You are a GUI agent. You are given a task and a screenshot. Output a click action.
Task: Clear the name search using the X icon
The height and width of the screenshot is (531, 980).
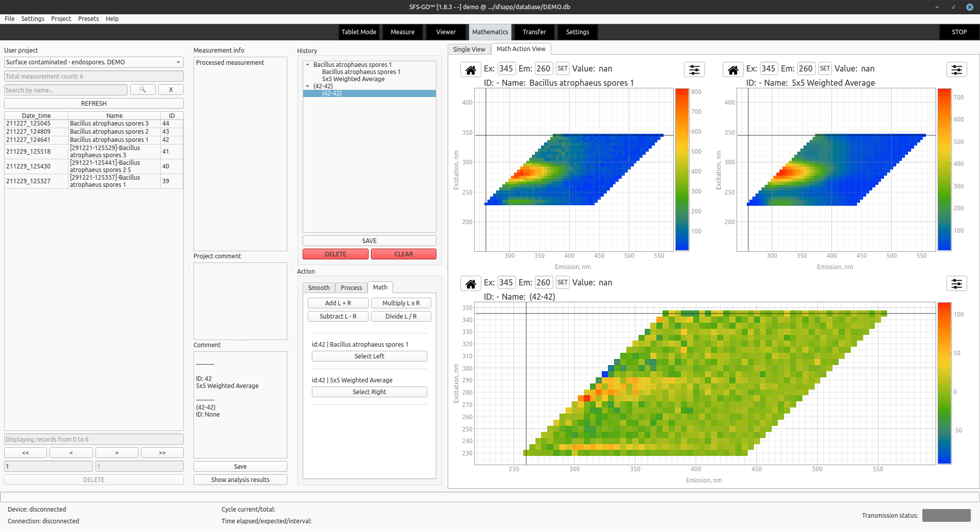click(170, 89)
